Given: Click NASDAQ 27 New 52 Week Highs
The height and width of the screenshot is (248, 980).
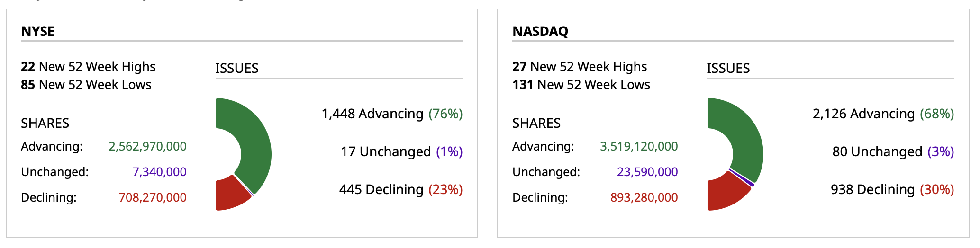Looking at the screenshot, I should click(x=579, y=67).
